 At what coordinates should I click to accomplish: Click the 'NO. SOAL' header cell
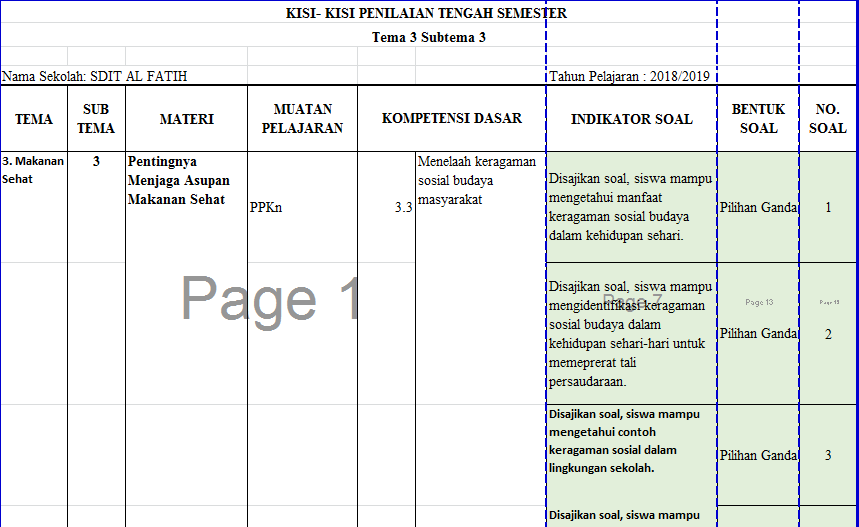pyautogui.click(x=828, y=119)
